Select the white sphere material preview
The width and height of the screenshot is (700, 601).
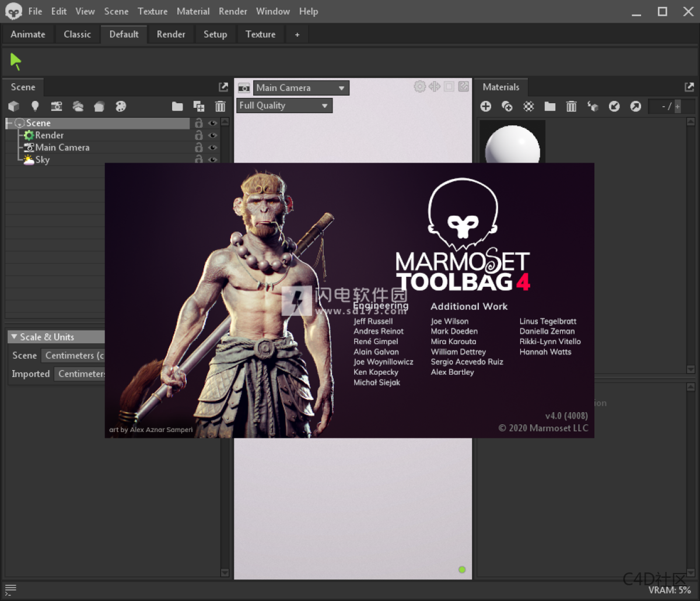tap(512, 143)
